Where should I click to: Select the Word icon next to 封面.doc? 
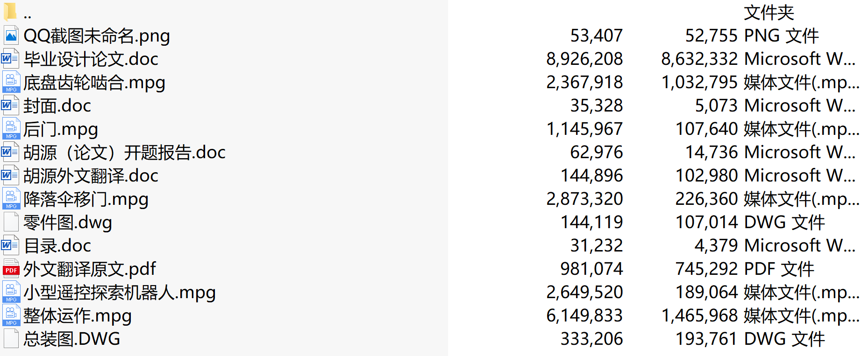[11, 105]
